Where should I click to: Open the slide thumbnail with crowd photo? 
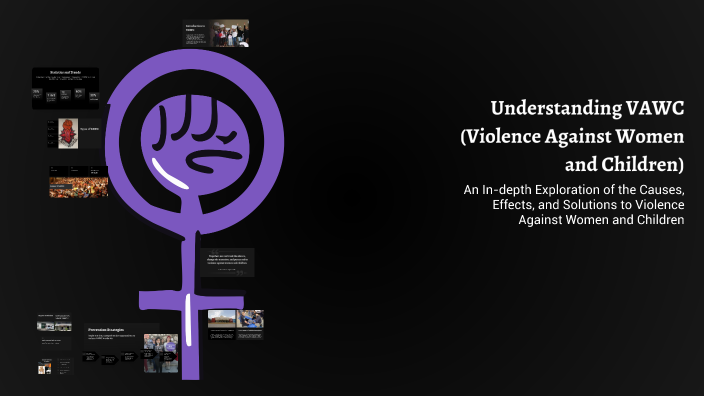click(x=79, y=181)
